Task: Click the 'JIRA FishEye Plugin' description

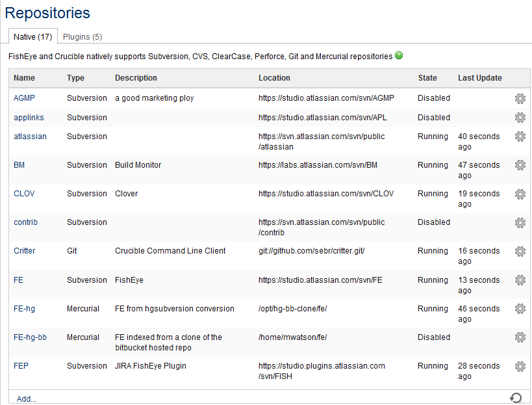Action: [x=151, y=366]
